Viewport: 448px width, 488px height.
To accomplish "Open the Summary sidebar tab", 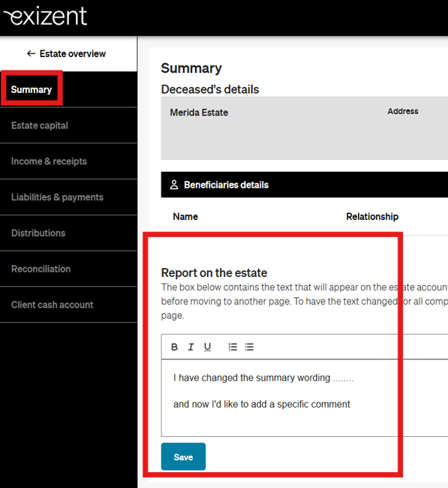I will point(32,89).
